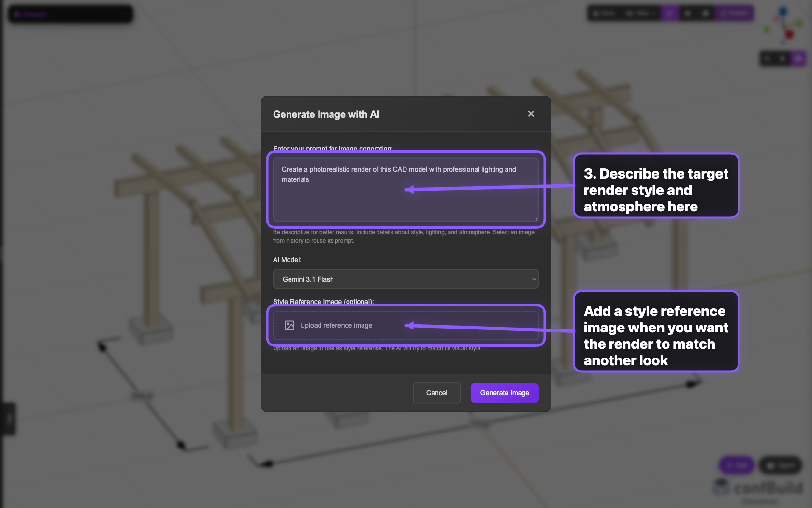Select the highlighted purple tool in the top toolbar
Viewport: 812px width, 508px height.
[x=669, y=13]
